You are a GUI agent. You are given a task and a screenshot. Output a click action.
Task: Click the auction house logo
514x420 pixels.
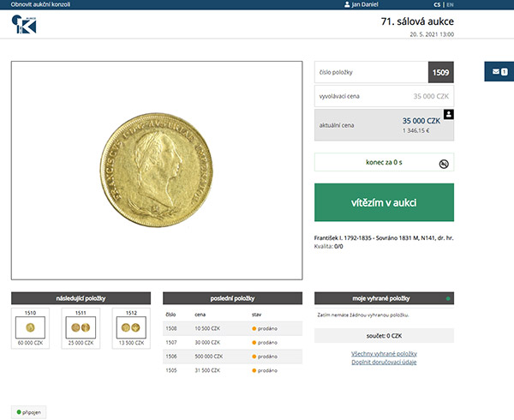pos(24,27)
